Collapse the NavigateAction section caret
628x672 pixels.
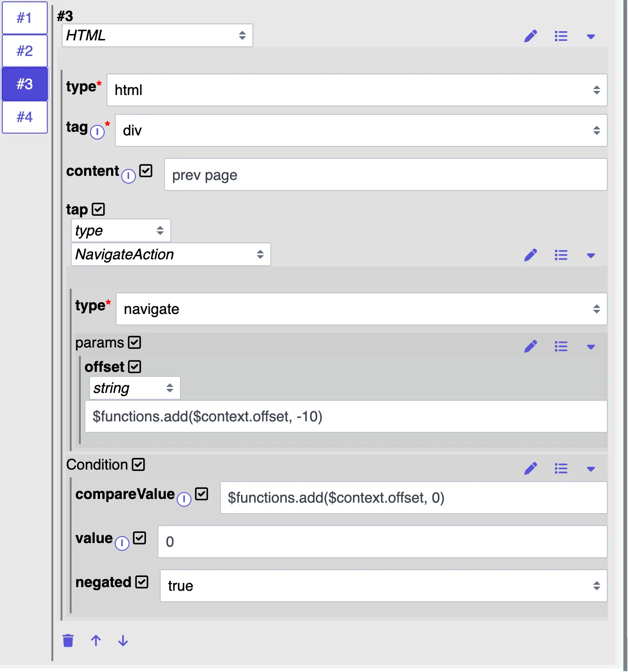(591, 256)
